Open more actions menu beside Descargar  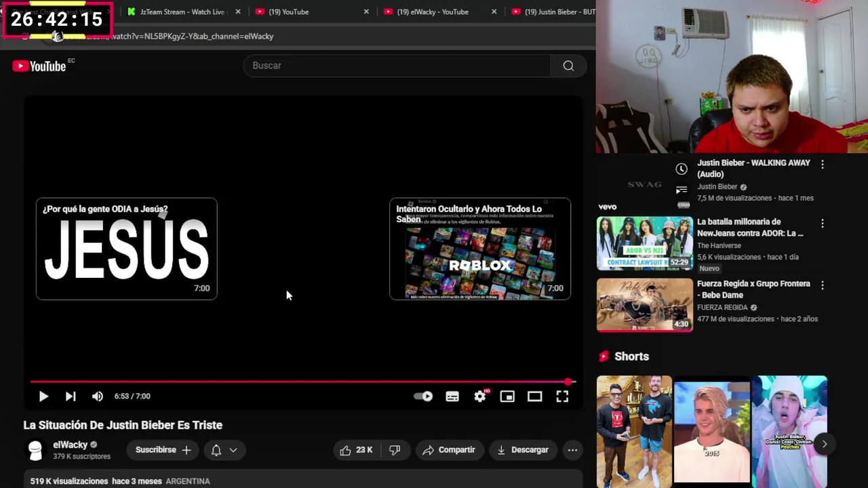572,450
